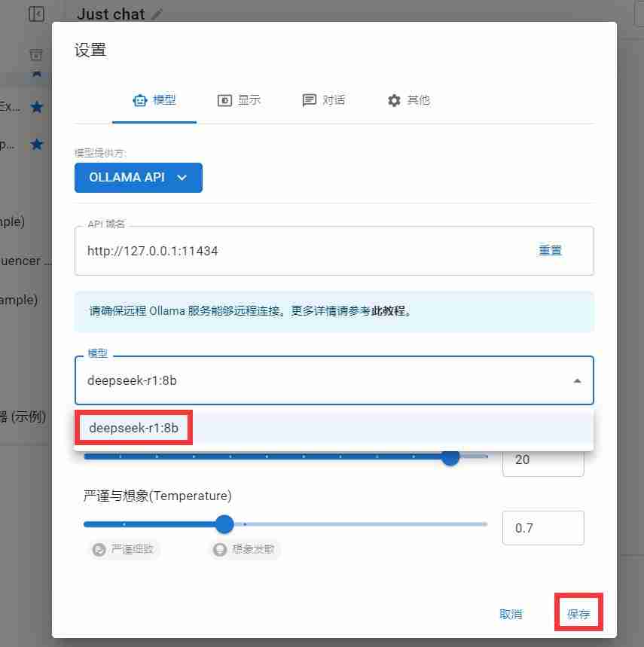Click the 保存 button to save settings

578,614
